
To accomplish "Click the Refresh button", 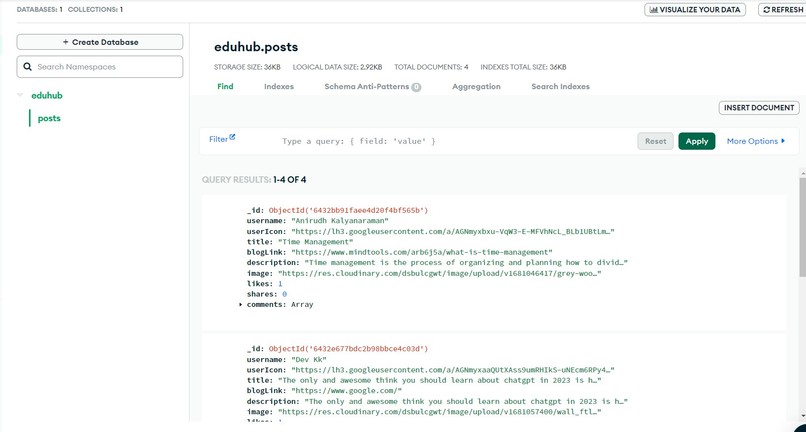I will click(782, 10).
